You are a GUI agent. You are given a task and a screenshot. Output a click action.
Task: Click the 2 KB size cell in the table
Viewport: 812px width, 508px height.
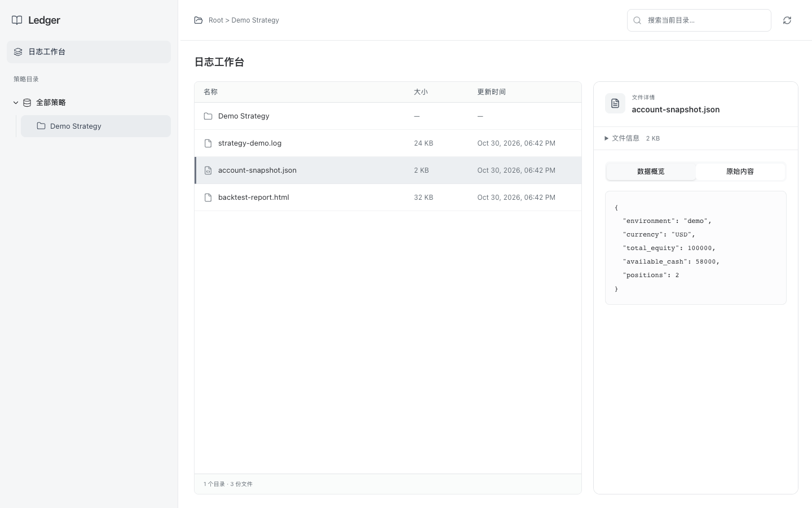tap(421, 170)
